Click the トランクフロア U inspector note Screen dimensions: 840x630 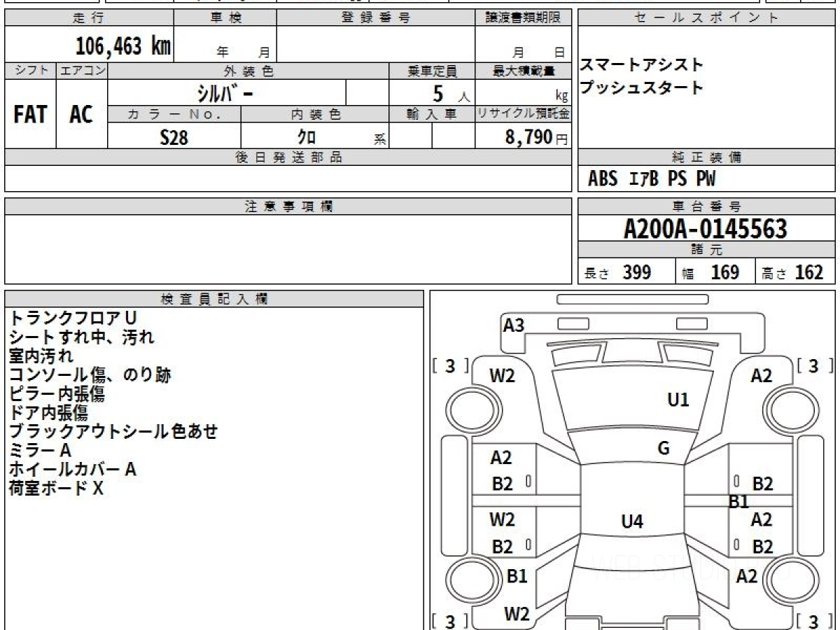tap(73, 318)
